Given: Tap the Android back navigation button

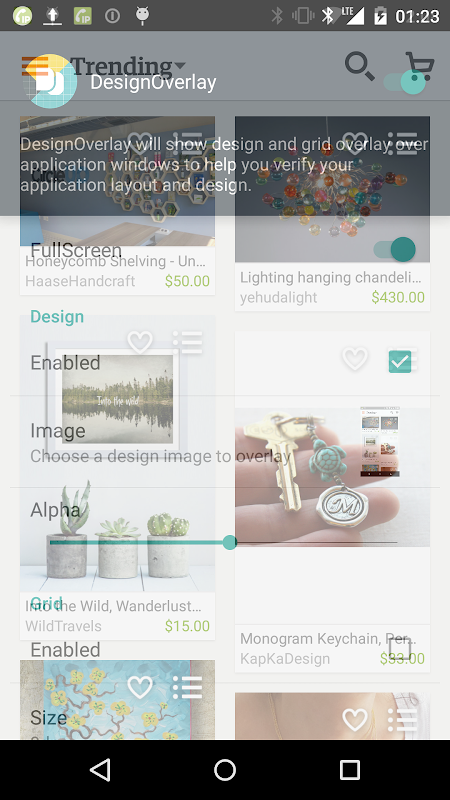Looking at the screenshot, I should pyautogui.click(x=100, y=770).
